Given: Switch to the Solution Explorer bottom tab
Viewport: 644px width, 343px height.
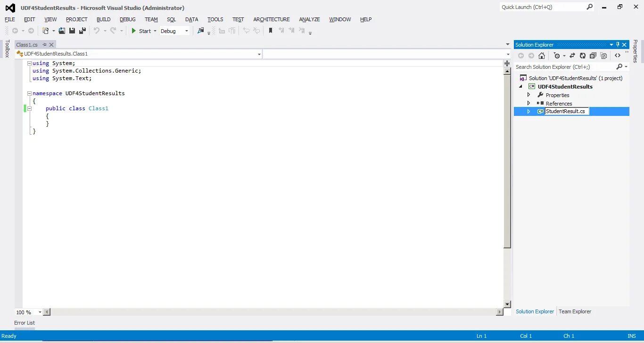Looking at the screenshot, I should (x=535, y=311).
